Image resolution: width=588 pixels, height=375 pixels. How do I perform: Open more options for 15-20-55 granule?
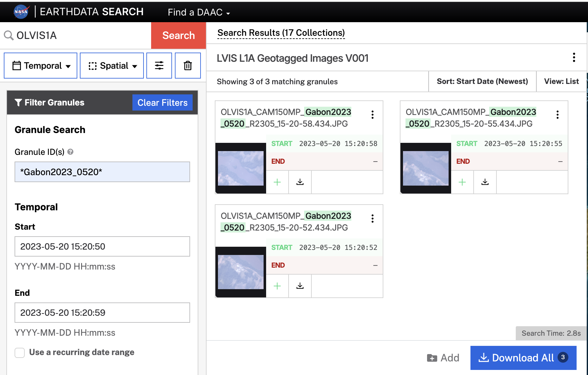pos(558,115)
